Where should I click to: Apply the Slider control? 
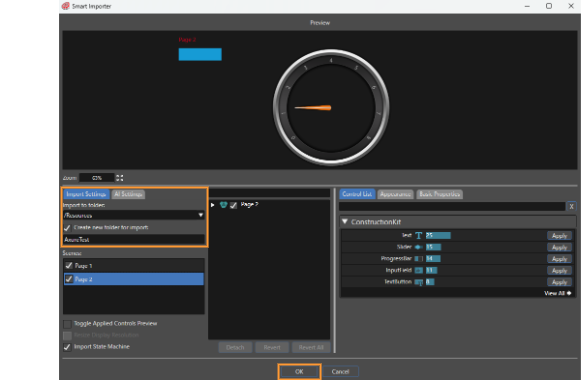coord(559,247)
